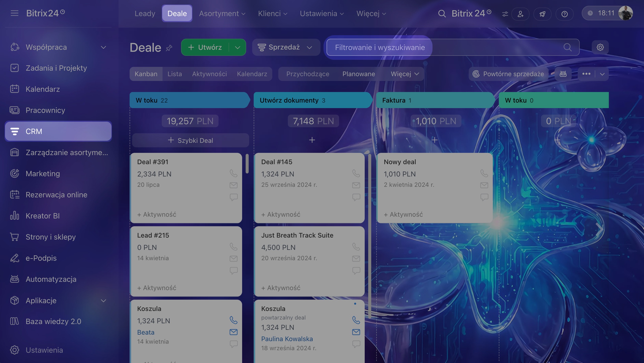Click the invite user icon
Screen dimensions: 644x363
click(x=520, y=14)
